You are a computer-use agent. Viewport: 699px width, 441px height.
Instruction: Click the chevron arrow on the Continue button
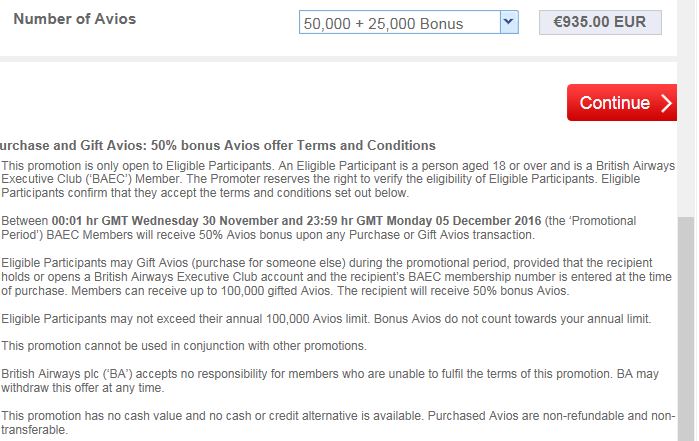666,103
